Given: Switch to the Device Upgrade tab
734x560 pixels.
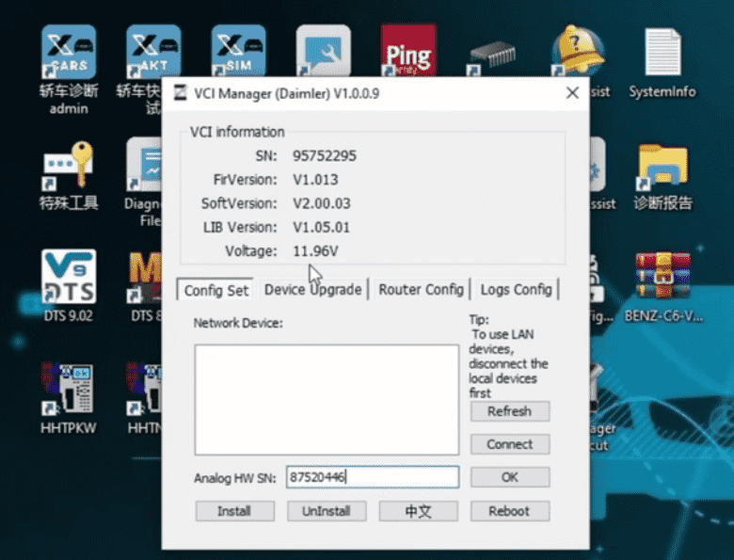Looking at the screenshot, I should point(312,289).
